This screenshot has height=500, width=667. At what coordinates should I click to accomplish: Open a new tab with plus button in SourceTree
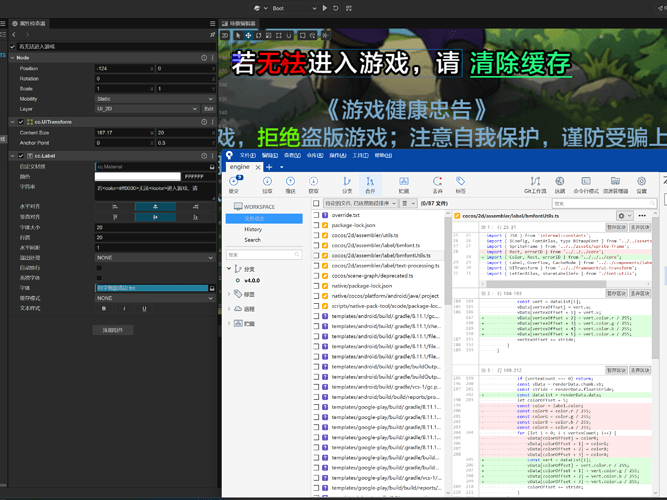(x=269, y=167)
